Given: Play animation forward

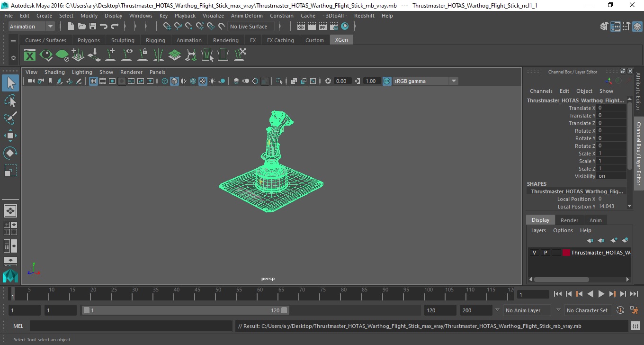Looking at the screenshot, I should (x=601, y=294).
